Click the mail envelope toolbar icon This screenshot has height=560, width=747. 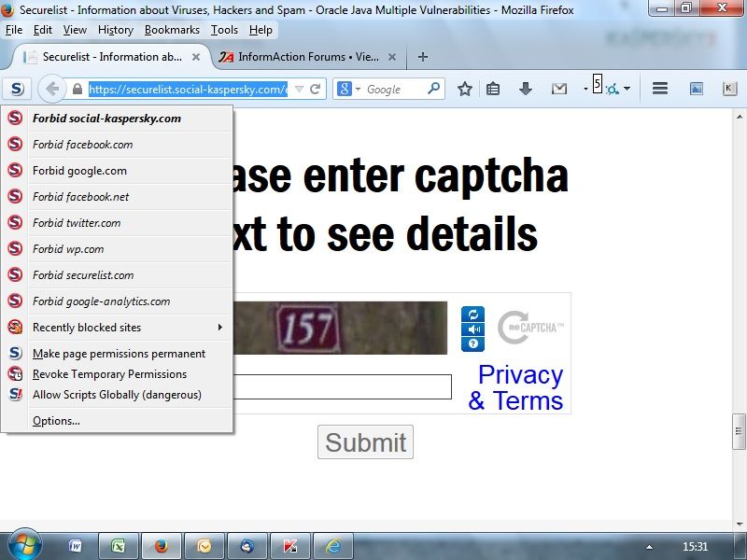pyautogui.click(x=558, y=89)
